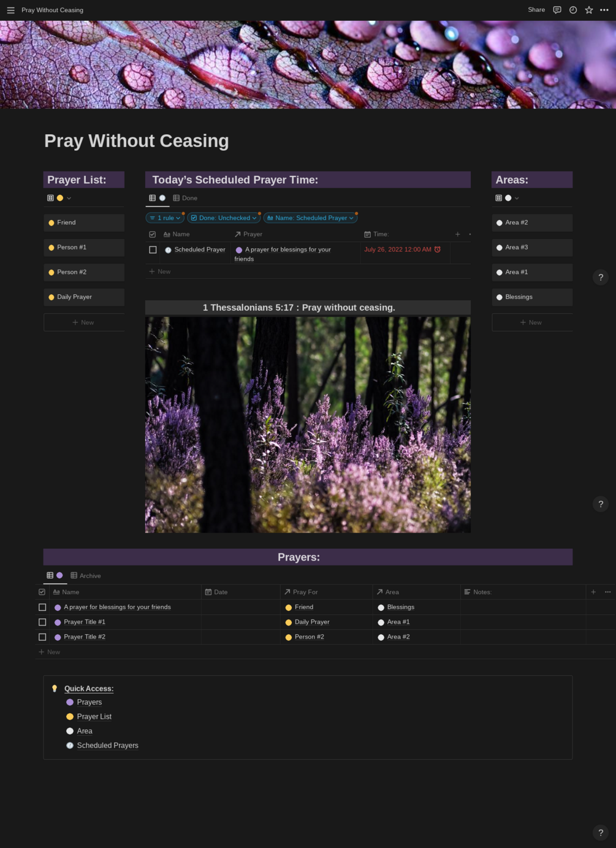Add New item under Areas
616x848 pixels.
pos(532,322)
